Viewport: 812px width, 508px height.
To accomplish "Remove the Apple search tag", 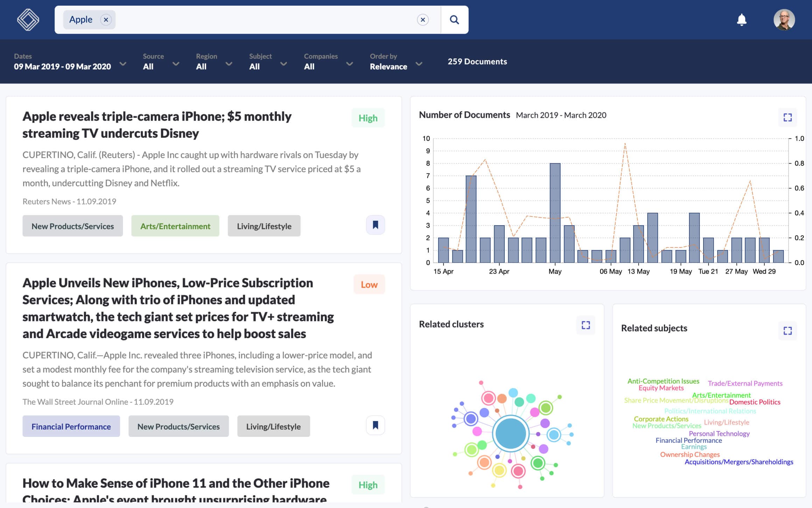I will pos(106,19).
